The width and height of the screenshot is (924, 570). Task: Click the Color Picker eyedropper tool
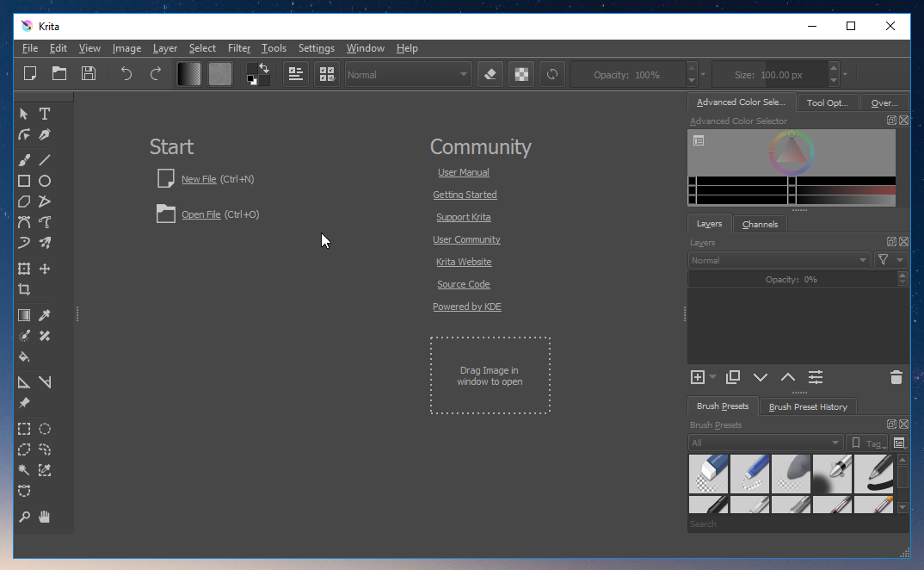[45, 316]
